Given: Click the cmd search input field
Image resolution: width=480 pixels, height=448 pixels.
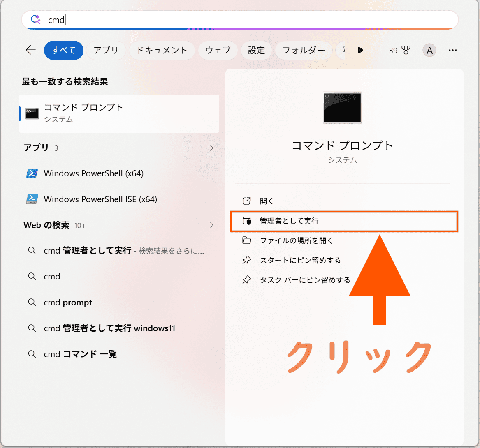Looking at the screenshot, I should coord(247,19).
